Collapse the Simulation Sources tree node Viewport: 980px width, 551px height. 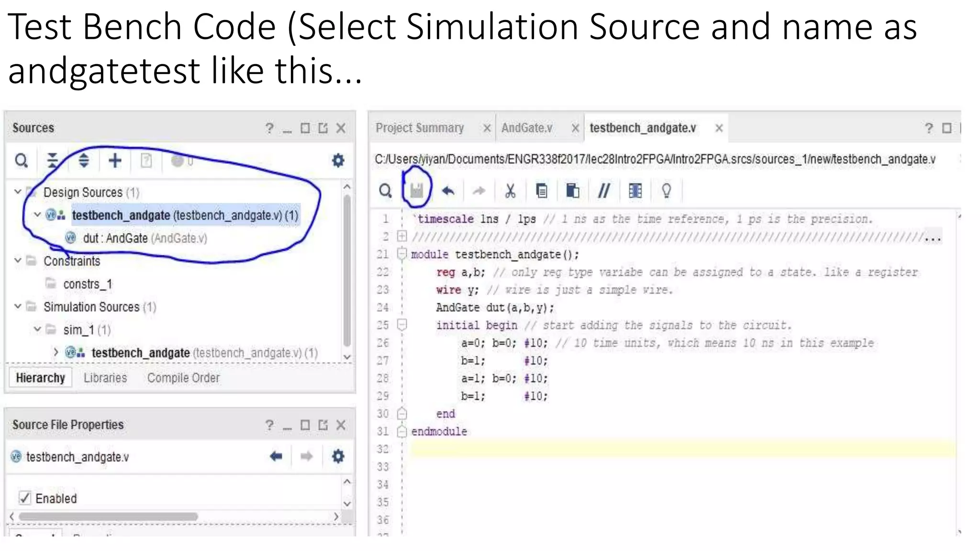tap(18, 306)
